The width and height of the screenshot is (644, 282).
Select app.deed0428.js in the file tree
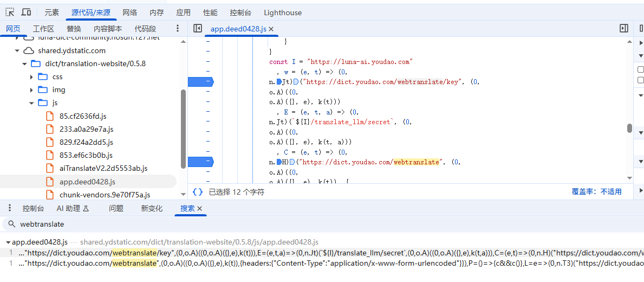88,182
